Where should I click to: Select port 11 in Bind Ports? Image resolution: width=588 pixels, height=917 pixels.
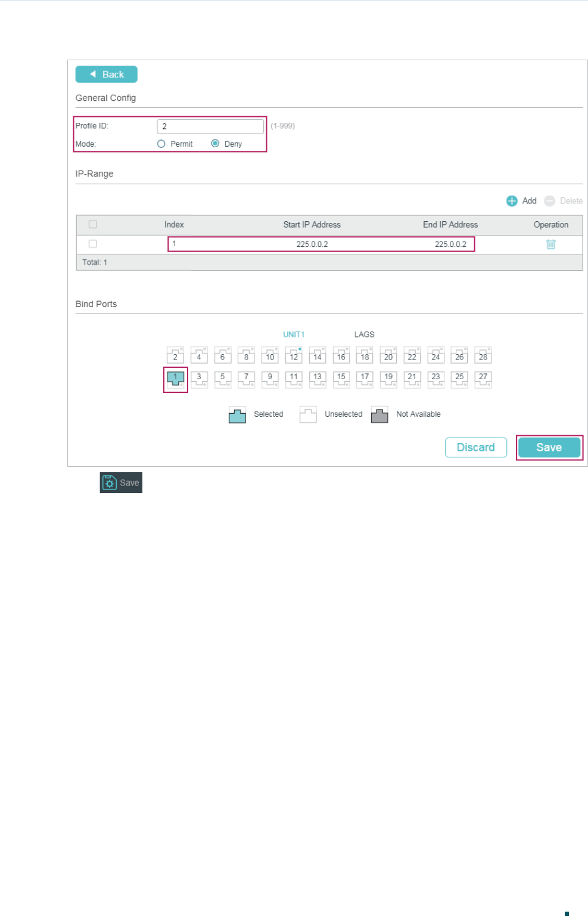click(294, 379)
